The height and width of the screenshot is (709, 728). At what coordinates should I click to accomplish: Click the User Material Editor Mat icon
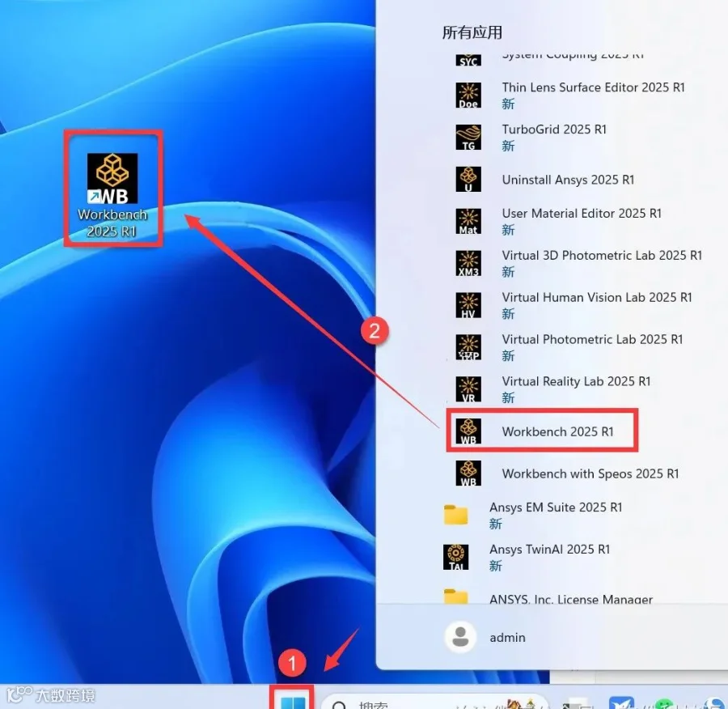[468, 221]
